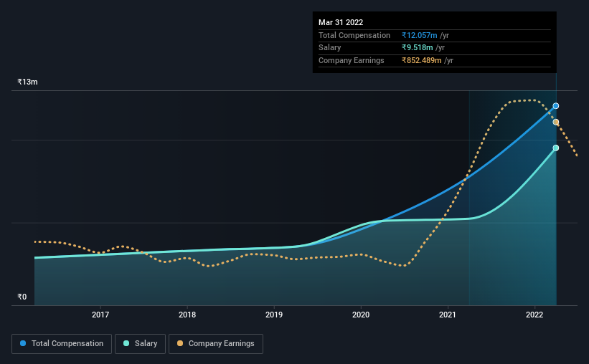Toggle the Total Compensation legend button
The height and width of the screenshot is (364, 589).
pyautogui.click(x=62, y=344)
